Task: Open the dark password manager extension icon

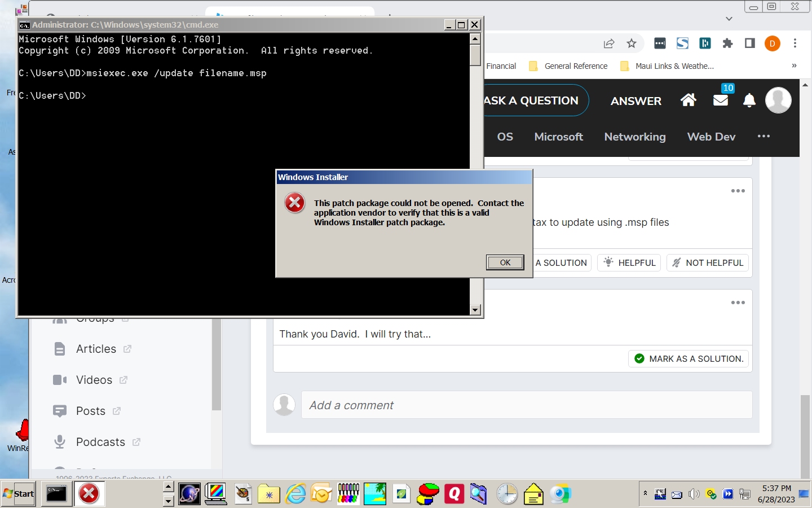Action: [660, 43]
